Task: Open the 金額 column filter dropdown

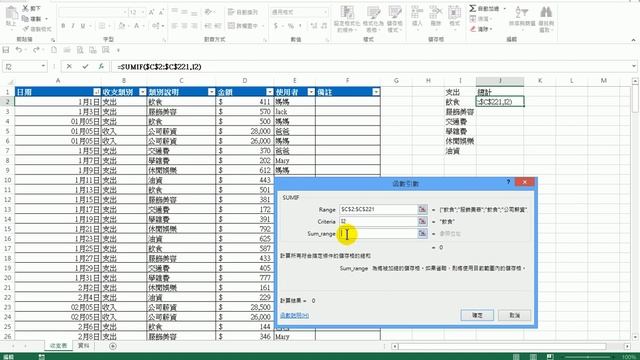Action: coord(269,92)
